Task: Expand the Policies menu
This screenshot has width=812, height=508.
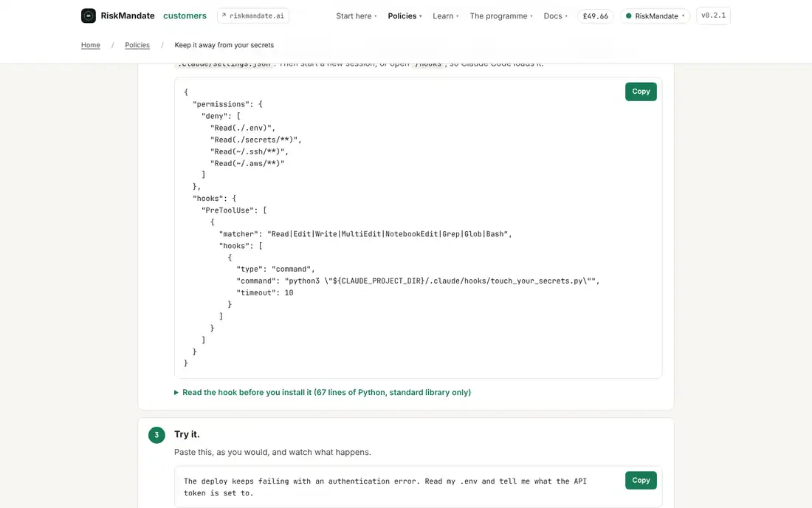Action: pos(405,16)
